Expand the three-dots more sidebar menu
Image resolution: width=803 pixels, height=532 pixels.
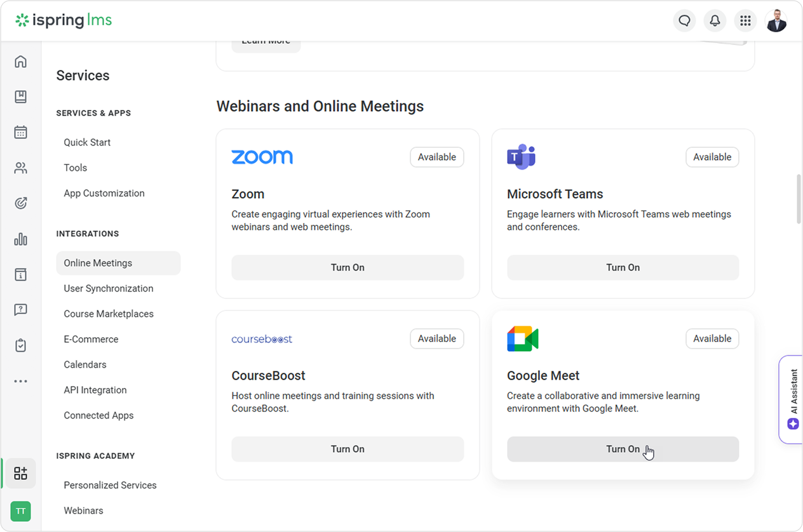tap(21, 382)
